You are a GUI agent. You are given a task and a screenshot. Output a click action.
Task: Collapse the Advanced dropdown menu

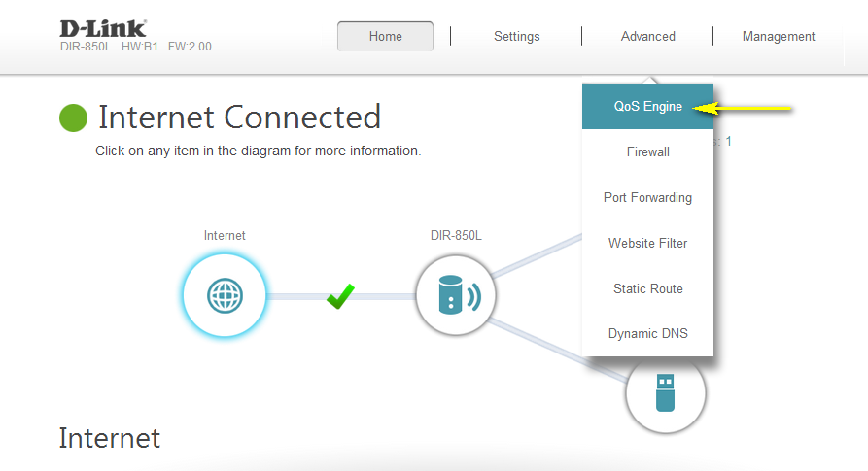pyautogui.click(x=647, y=37)
